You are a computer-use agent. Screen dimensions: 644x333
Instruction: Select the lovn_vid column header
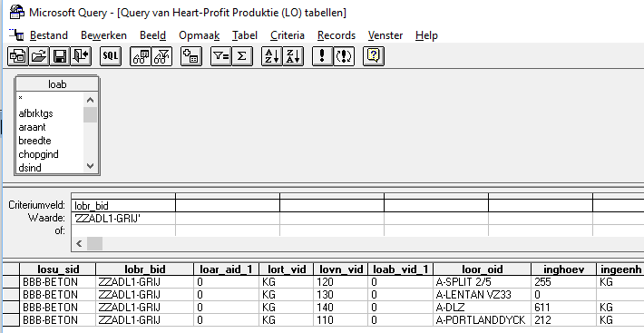tap(341, 269)
